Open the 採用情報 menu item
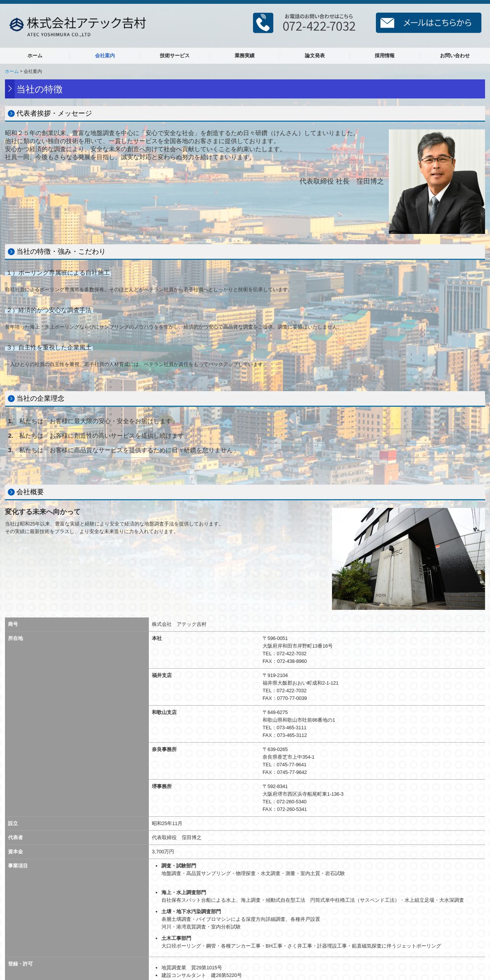This screenshot has width=490, height=980. 385,56
